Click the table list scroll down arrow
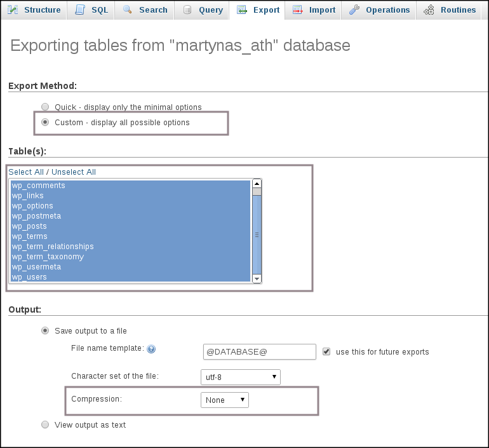 tap(257, 278)
